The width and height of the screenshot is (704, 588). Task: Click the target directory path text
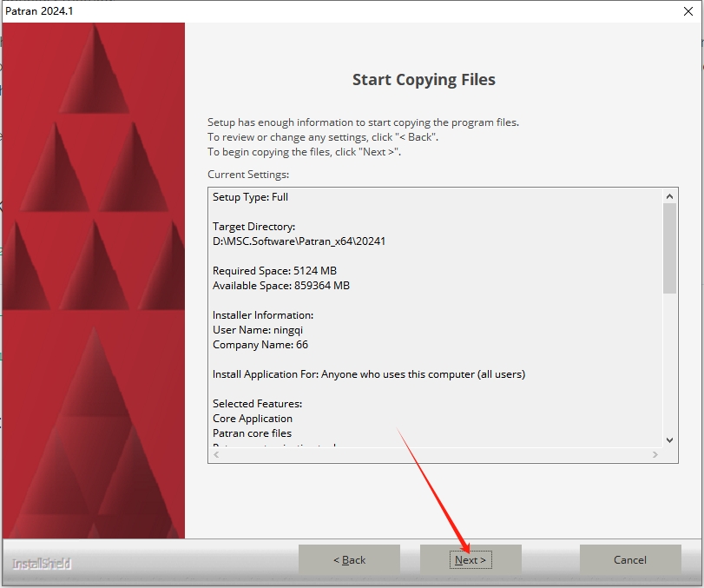(299, 241)
